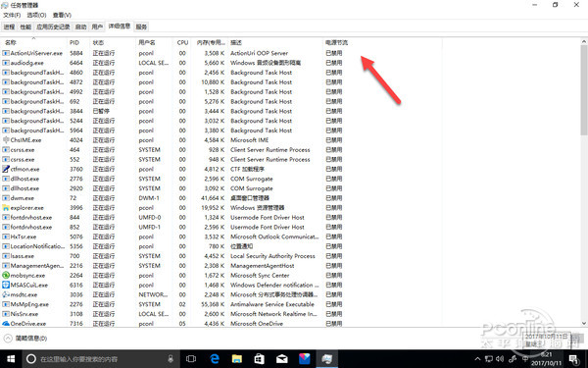The image size is (588, 368).
Task: Click the explorer.exe folder icon
Action: click(x=6, y=208)
